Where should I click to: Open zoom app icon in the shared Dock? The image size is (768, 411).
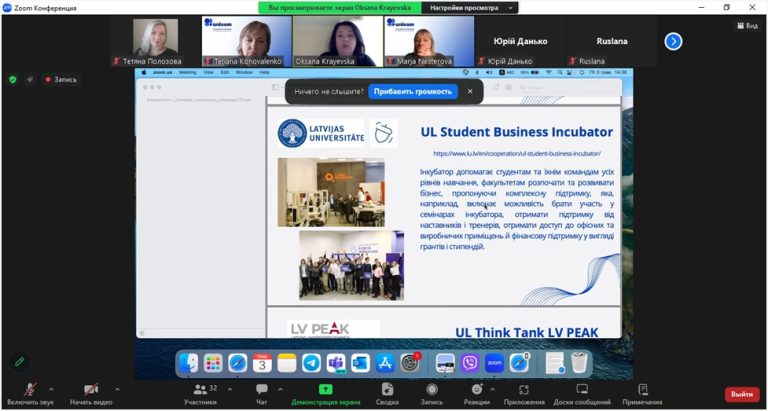[495, 363]
